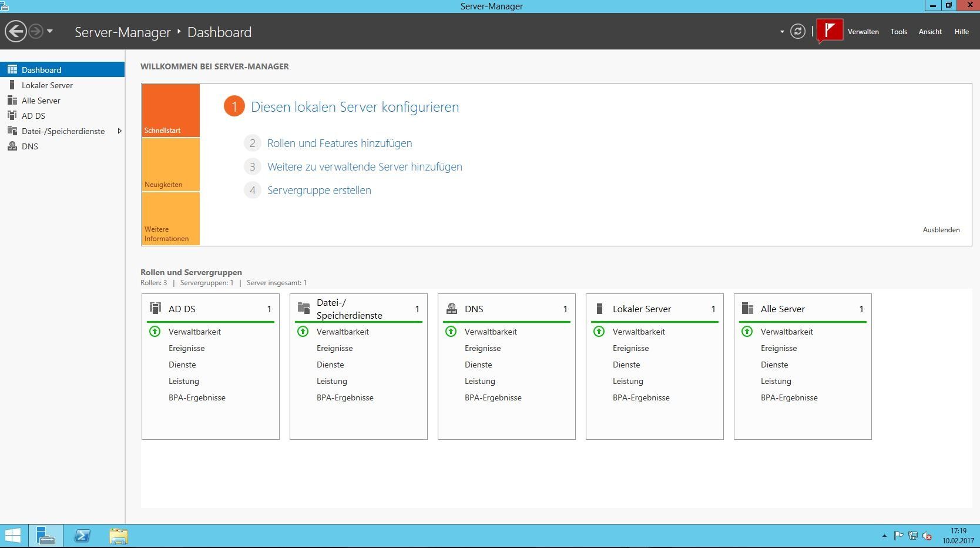Click the DNS tile header icon
980x548 pixels.
[452, 308]
